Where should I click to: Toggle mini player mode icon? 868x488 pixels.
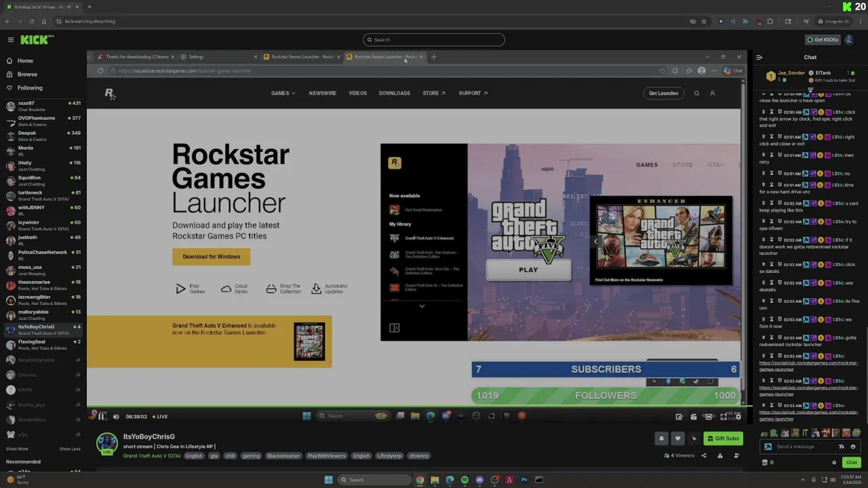pos(679,417)
